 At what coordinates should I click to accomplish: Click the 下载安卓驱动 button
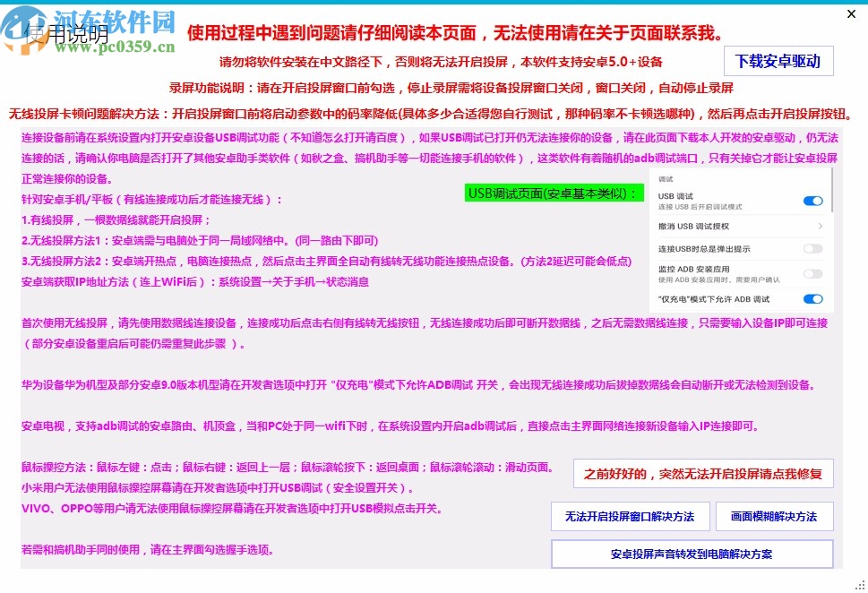(778, 61)
